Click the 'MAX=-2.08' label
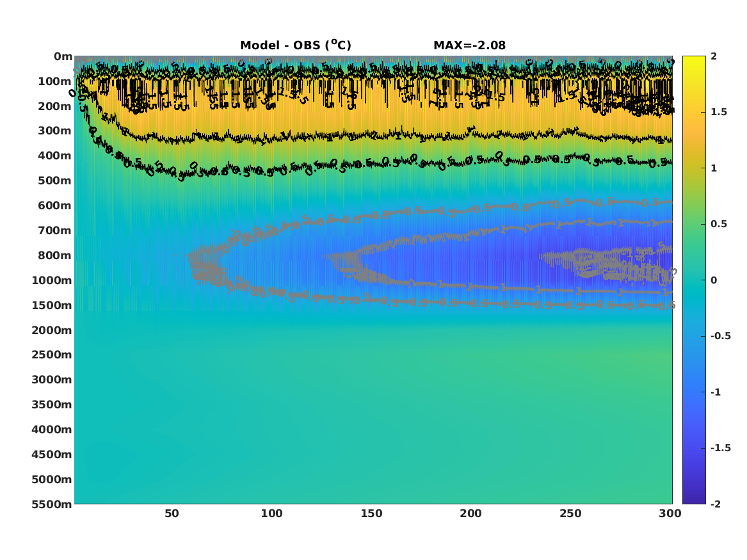Viewport: 747px width, 560px height. [469, 45]
